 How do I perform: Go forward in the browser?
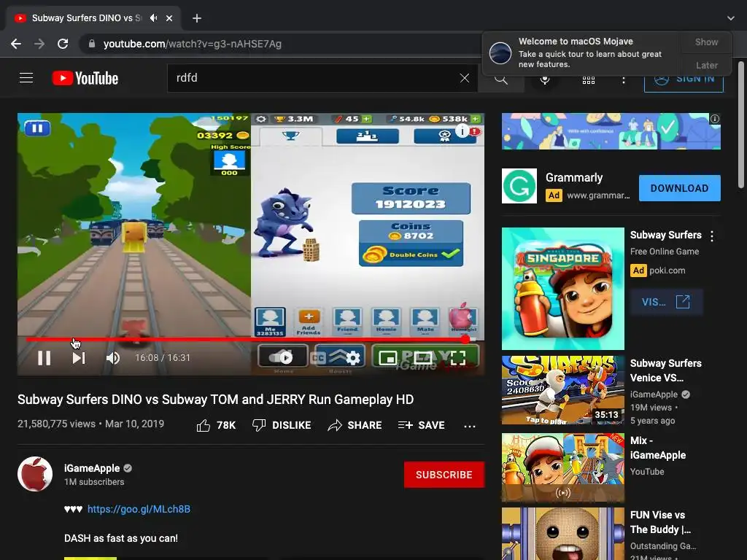pyautogui.click(x=39, y=44)
